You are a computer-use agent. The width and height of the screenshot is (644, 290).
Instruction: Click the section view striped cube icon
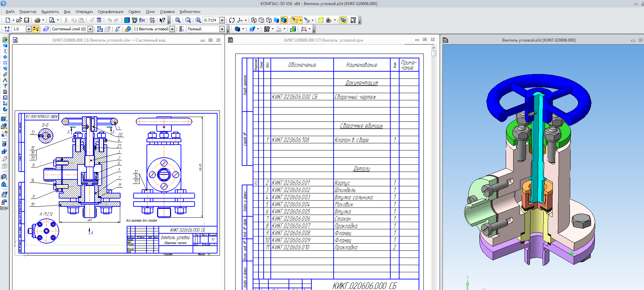click(237, 29)
